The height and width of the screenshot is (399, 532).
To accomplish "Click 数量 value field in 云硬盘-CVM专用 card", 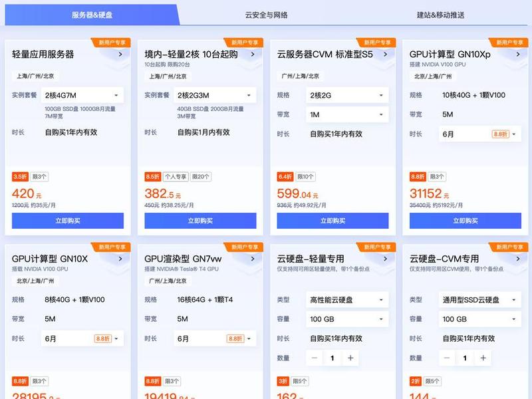I will [x=465, y=358].
